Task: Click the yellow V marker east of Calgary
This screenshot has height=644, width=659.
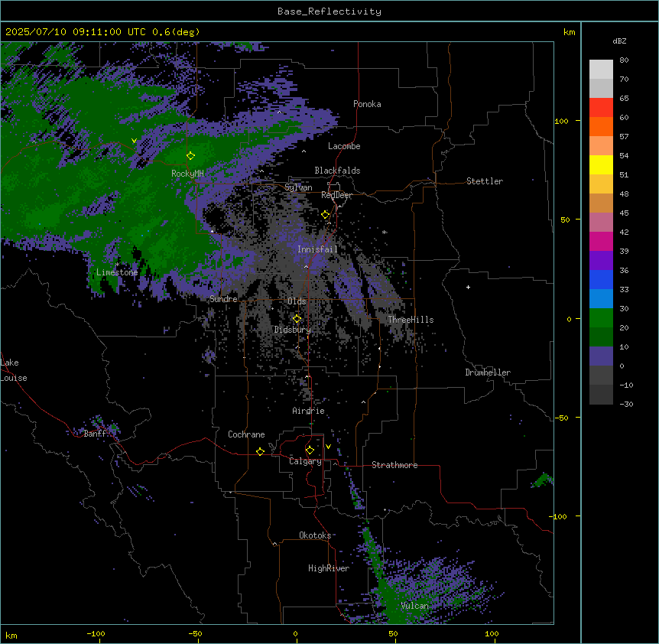Action: click(328, 447)
